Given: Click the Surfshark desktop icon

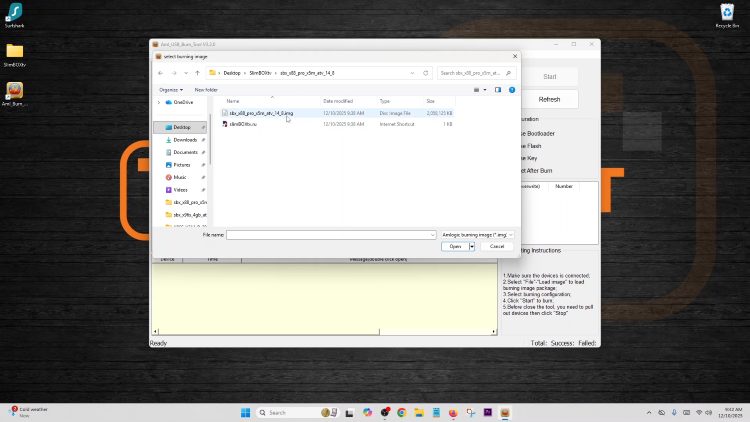Looking at the screenshot, I should (x=14, y=15).
